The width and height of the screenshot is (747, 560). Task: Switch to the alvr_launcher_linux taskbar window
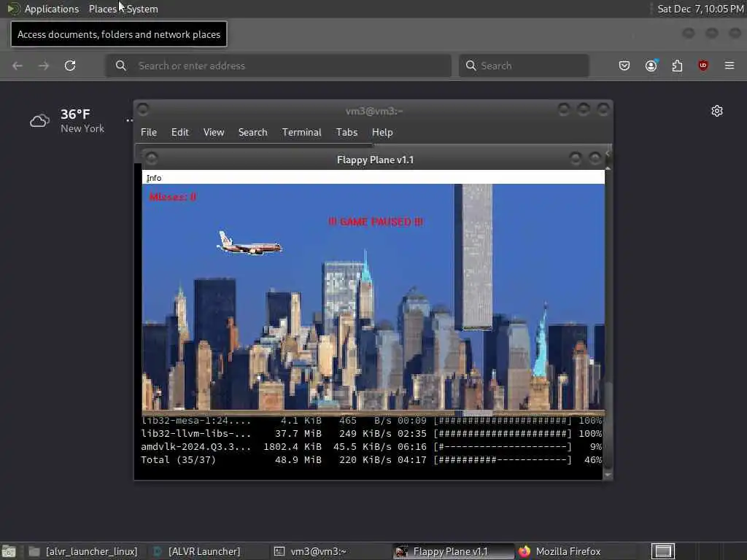point(83,551)
